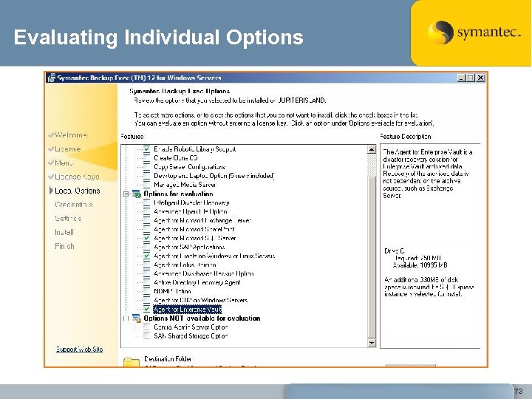Click Central Admin Server Option checkbox
Image resolution: width=532 pixels, height=399 pixels.
click(146, 327)
